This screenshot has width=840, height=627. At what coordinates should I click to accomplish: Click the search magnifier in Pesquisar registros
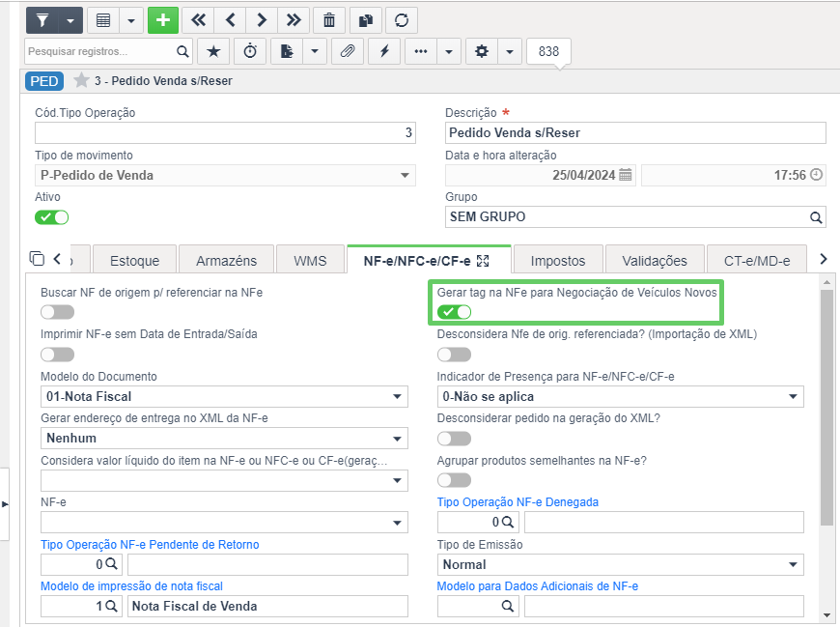point(182,51)
